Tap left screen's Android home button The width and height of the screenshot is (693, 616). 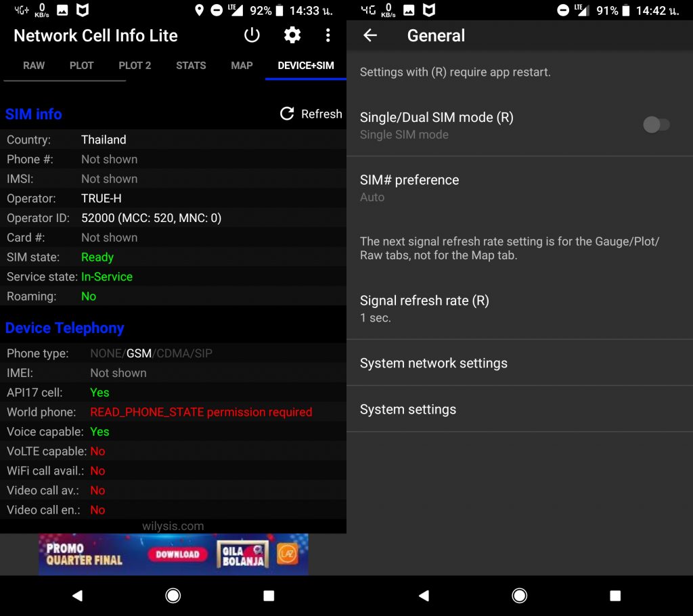(173, 596)
